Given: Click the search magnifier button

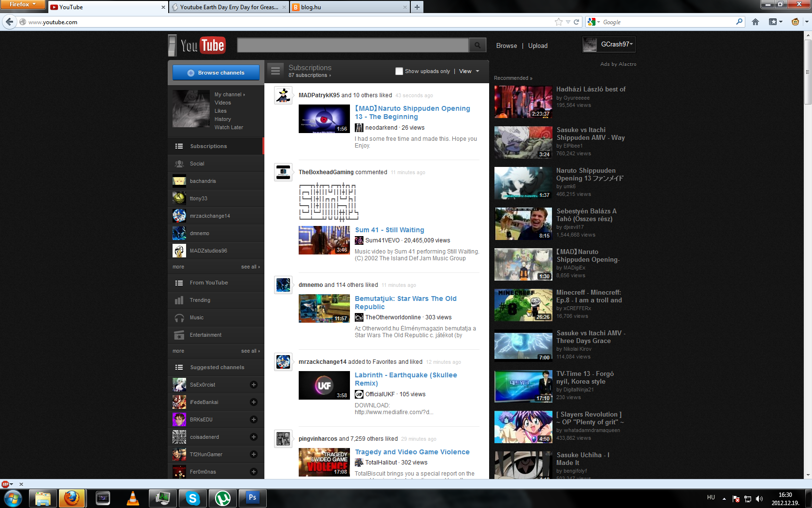Looking at the screenshot, I should click(x=478, y=45).
